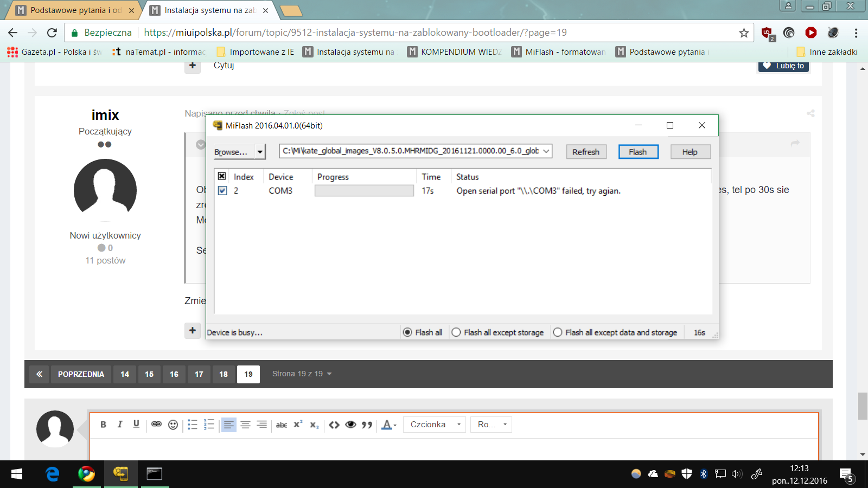The width and height of the screenshot is (868, 488).
Task: Bookmark this page with the star icon
Action: pos(744,33)
